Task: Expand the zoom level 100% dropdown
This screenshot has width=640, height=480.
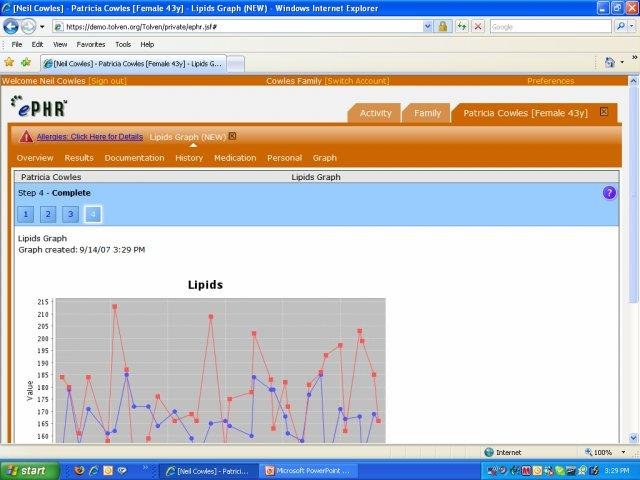Action: [626, 452]
